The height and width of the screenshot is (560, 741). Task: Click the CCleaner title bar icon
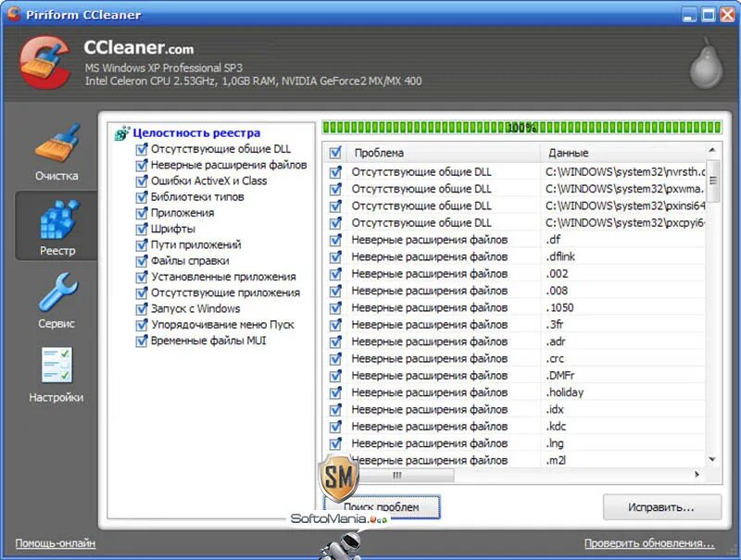coord(14,14)
